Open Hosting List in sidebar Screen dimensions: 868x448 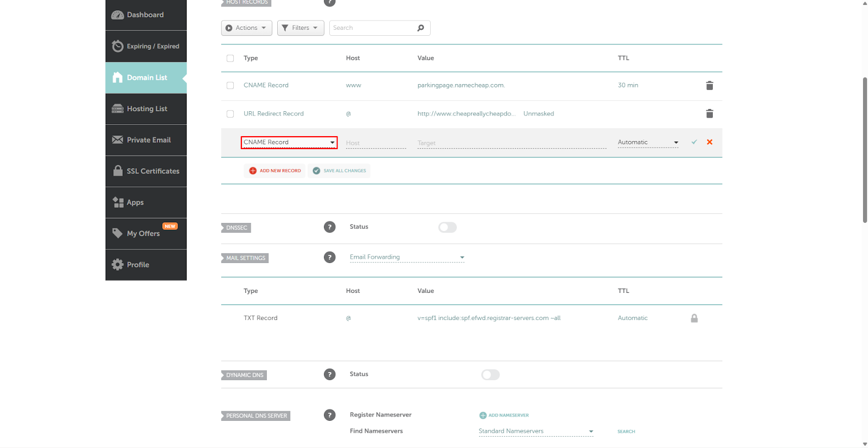pyautogui.click(x=146, y=109)
